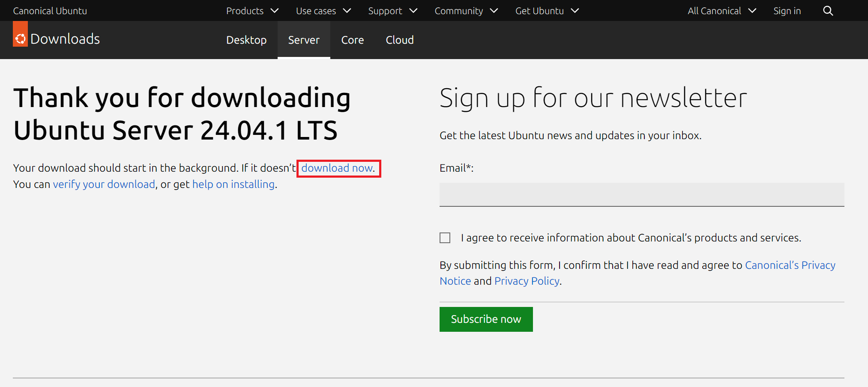Click the Sign up for our newsletter heading
This screenshot has width=868, height=387.
[x=593, y=98]
